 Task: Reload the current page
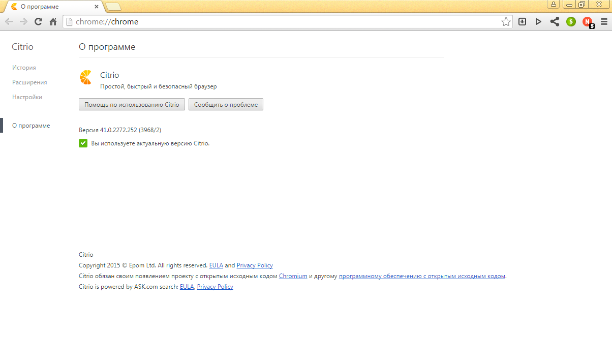point(38,22)
